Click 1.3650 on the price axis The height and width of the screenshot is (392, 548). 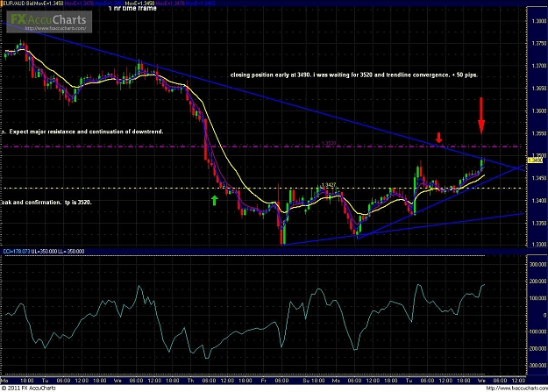(538, 88)
